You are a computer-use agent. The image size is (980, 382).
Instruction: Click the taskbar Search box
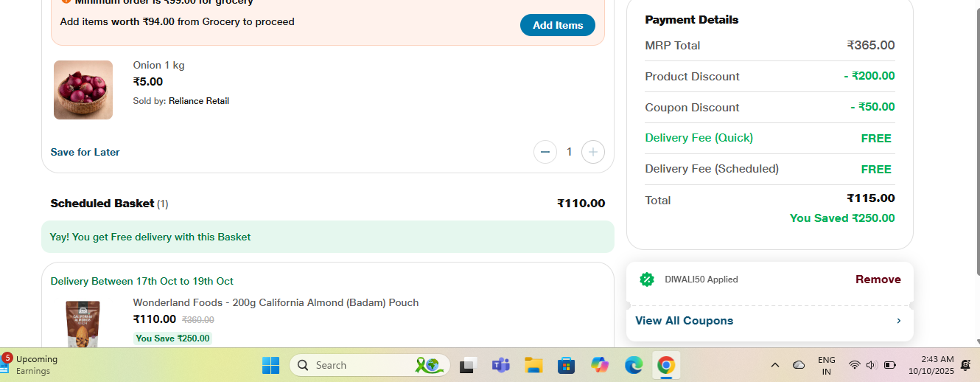[x=368, y=365]
